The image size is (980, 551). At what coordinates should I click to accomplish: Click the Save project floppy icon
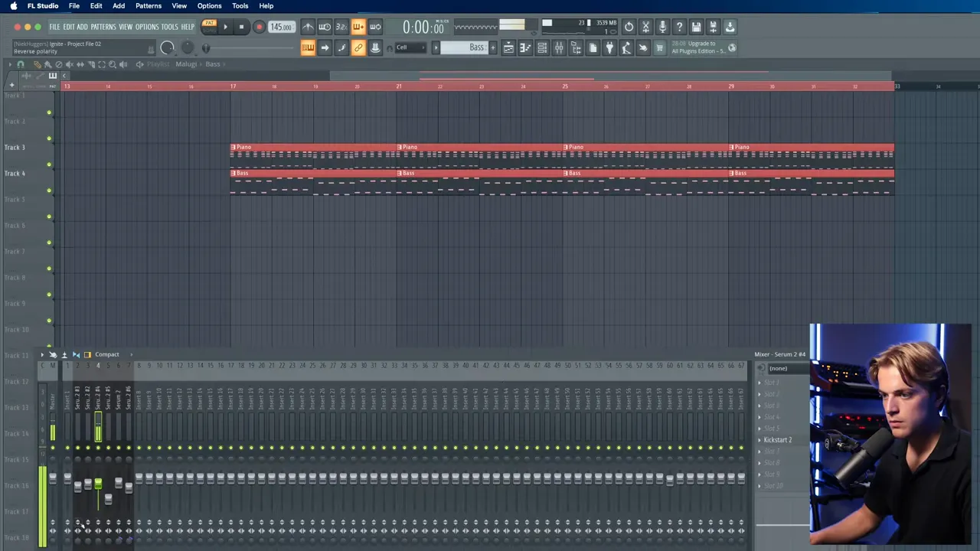696,27
